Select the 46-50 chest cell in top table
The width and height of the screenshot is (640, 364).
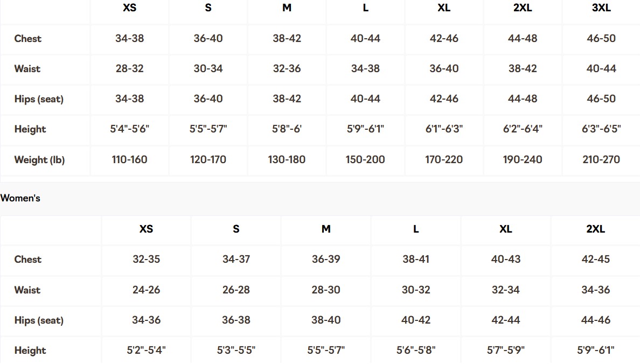(601, 38)
